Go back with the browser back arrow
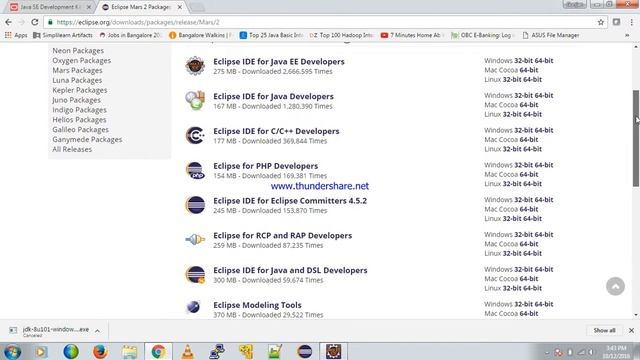Screen dimensions: 640x360 (9, 22)
